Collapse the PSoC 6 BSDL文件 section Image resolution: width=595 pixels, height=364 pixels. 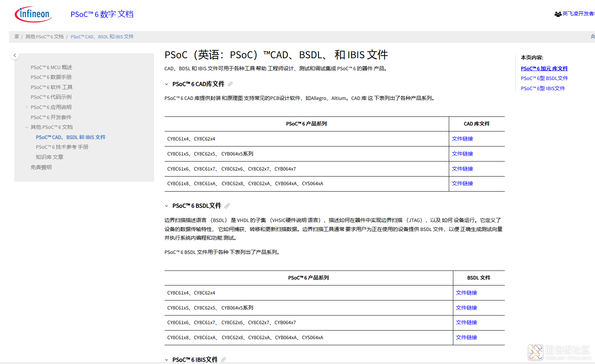pos(167,206)
